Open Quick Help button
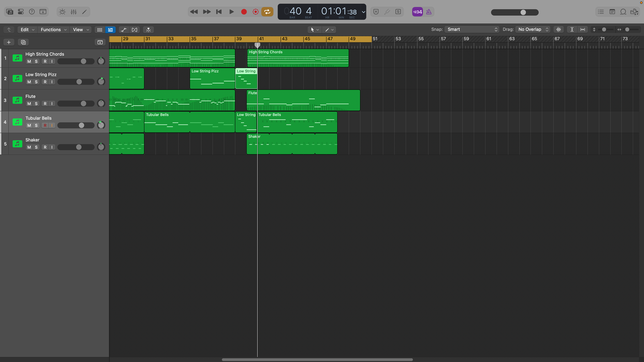The width and height of the screenshot is (644, 362). coord(32,12)
